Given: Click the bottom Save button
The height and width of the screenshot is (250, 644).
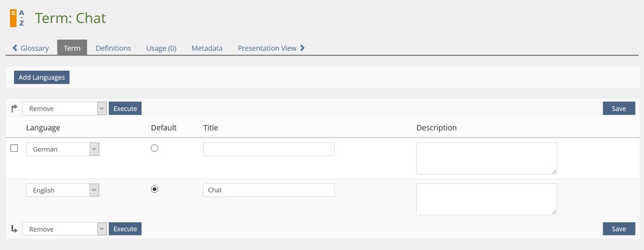Looking at the screenshot, I should pyautogui.click(x=619, y=229).
